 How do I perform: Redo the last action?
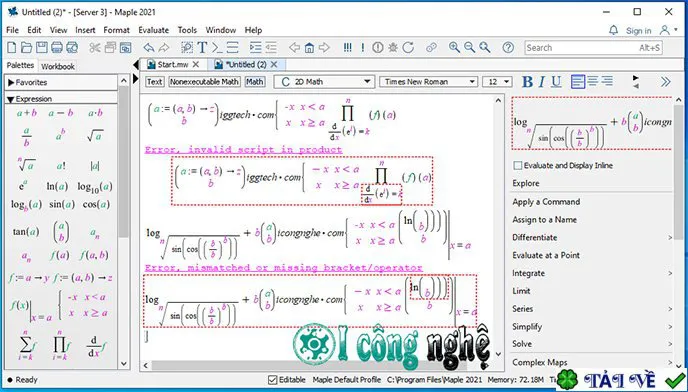tap(164, 47)
